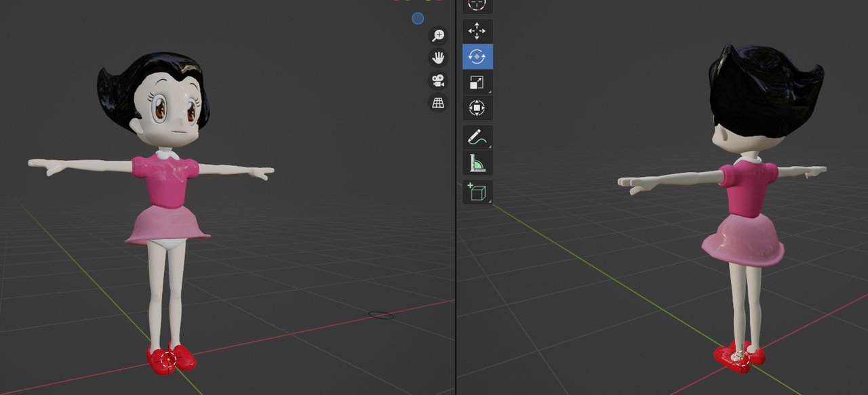
Task: Select the small ellipse object on the left floor
Action: click(x=380, y=315)
